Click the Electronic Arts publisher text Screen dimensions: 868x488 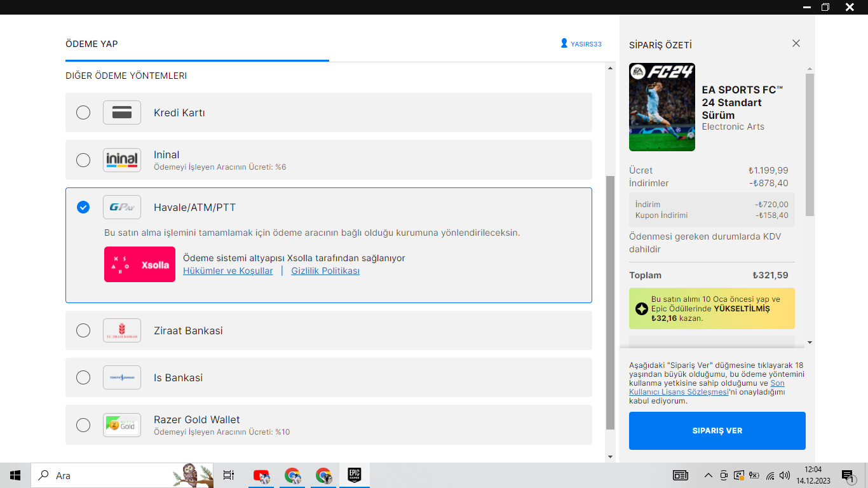coord(733,126)
